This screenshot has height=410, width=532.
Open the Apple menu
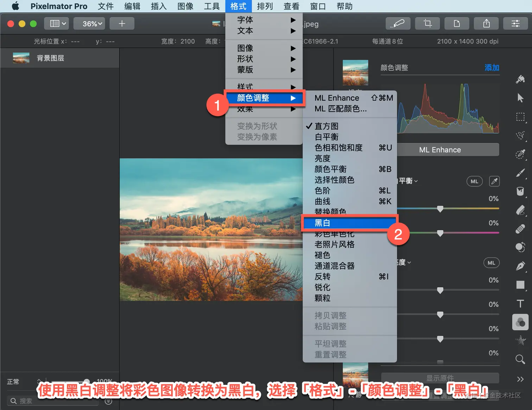pos(15,6)
